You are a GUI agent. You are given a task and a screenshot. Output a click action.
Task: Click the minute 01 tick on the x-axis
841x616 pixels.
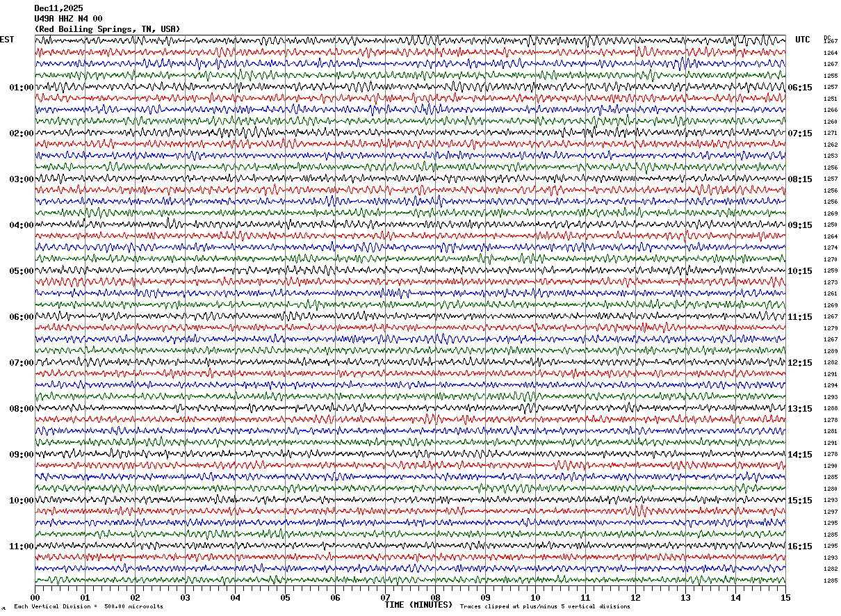[x=85, y=597]
